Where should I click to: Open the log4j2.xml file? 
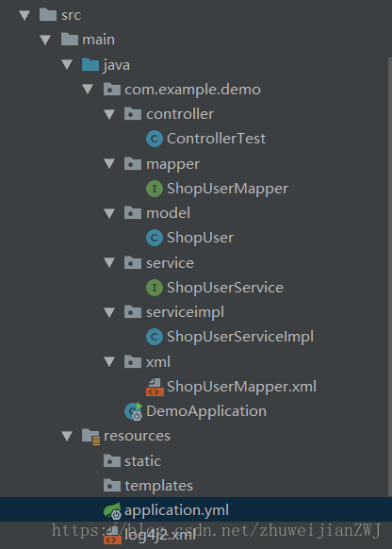coord(160,536)
